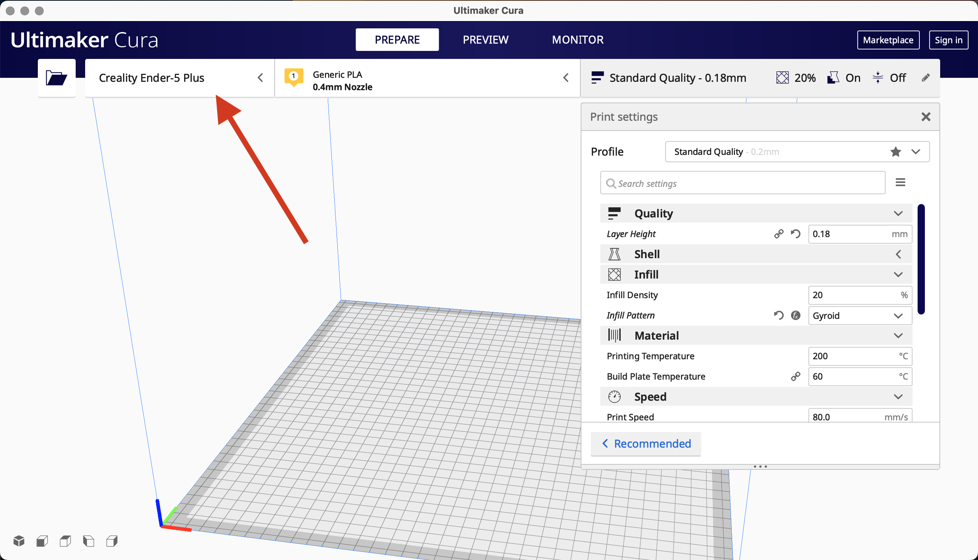Click the Speed category gauge icon
Screen dimensions: 978x560
(615, 396)
